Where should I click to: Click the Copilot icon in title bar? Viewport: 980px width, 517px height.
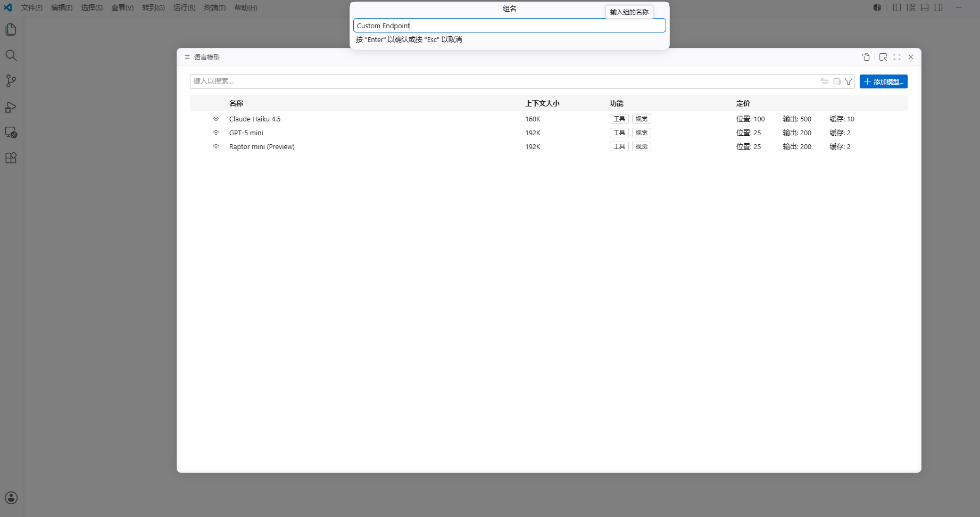[877, 7]
